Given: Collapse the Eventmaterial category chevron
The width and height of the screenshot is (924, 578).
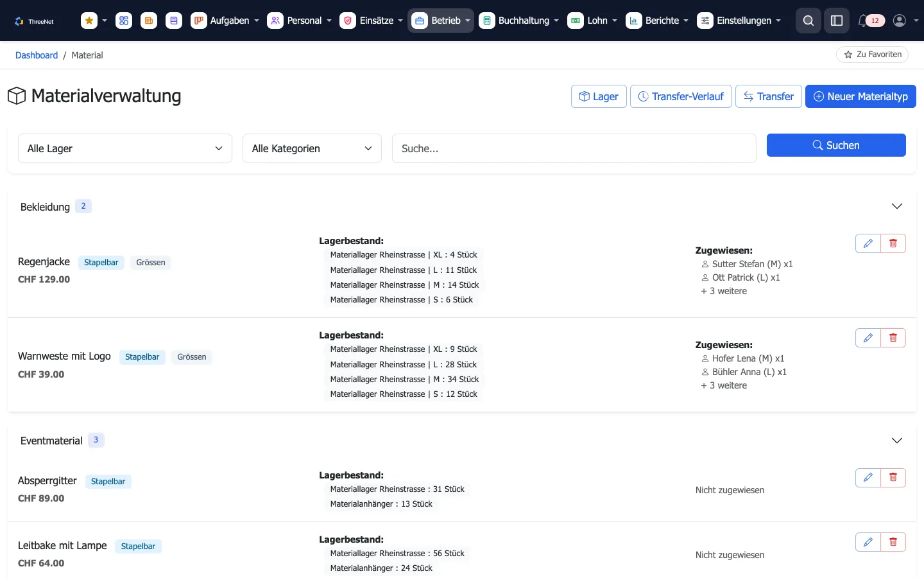Looking at the screenshot, I should click(897, 441).
